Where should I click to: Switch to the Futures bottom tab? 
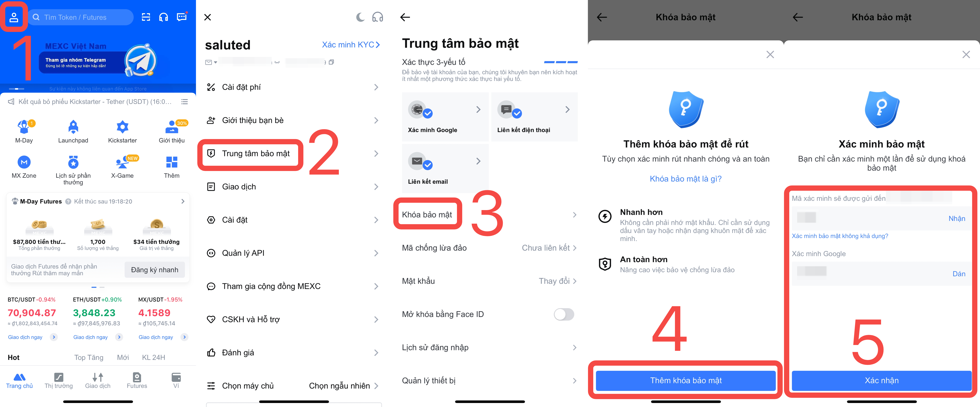click(x=136, y=380)
